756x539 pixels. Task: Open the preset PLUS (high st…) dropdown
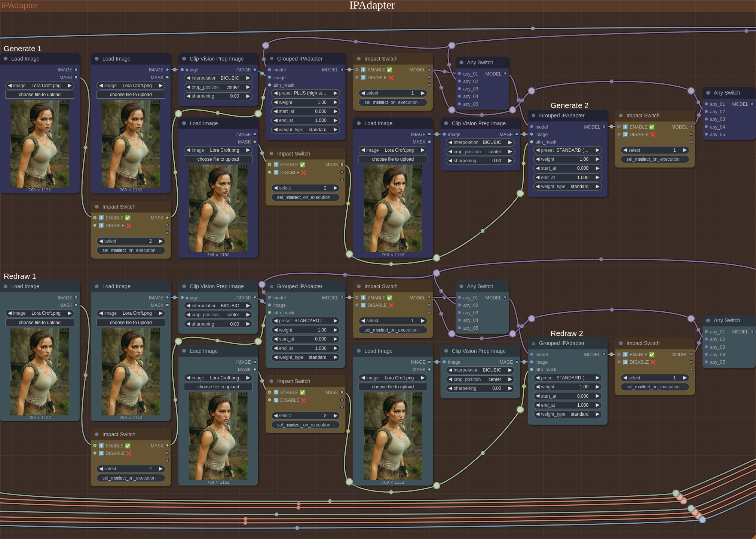[x=305, y=93]
